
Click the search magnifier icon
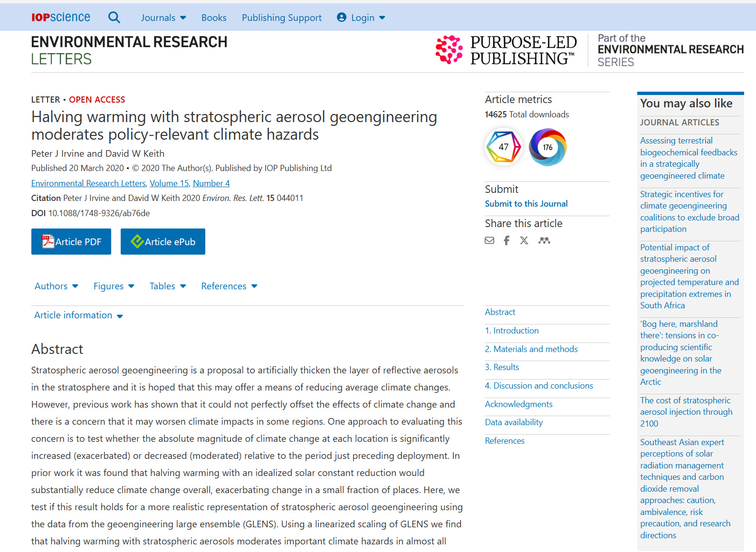(114, 18)
